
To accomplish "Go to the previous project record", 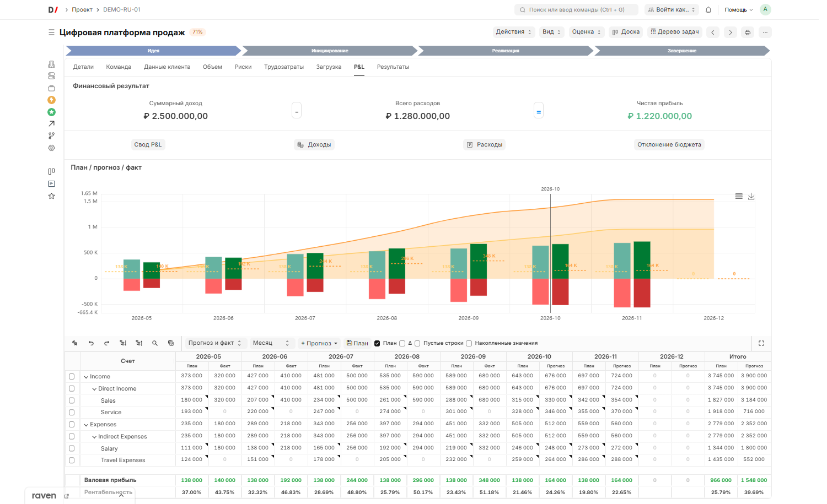I will (713, 32).
